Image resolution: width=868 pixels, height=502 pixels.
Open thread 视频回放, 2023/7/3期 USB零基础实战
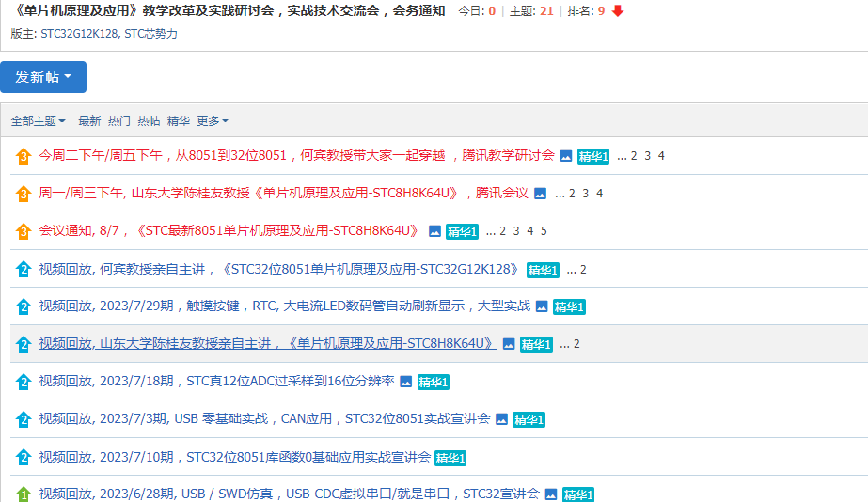click(x=264, y=419)
